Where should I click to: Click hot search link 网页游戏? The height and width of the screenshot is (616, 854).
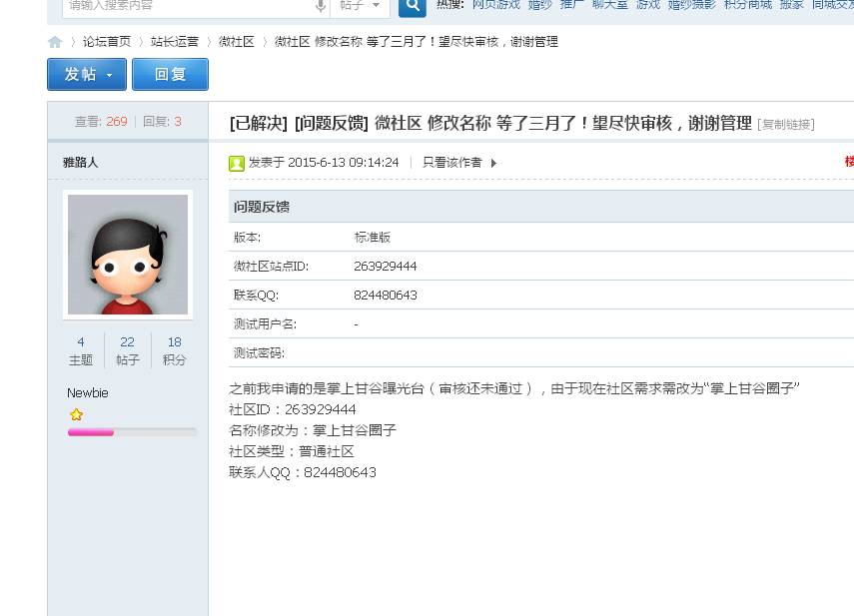[x=496, y=5]
